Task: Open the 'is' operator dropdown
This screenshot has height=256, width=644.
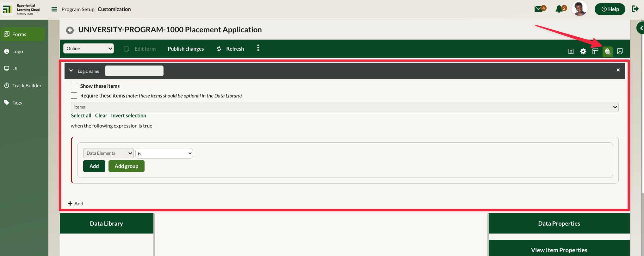Action: coord(164,153)
